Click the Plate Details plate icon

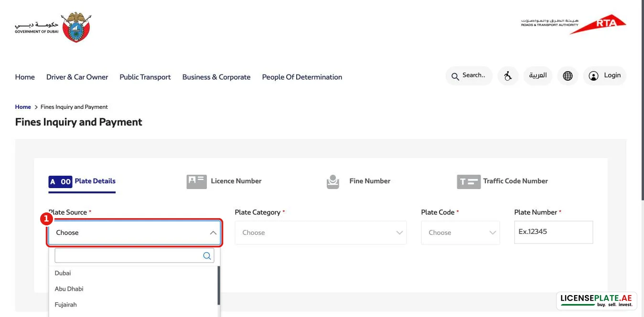[60, 181]
